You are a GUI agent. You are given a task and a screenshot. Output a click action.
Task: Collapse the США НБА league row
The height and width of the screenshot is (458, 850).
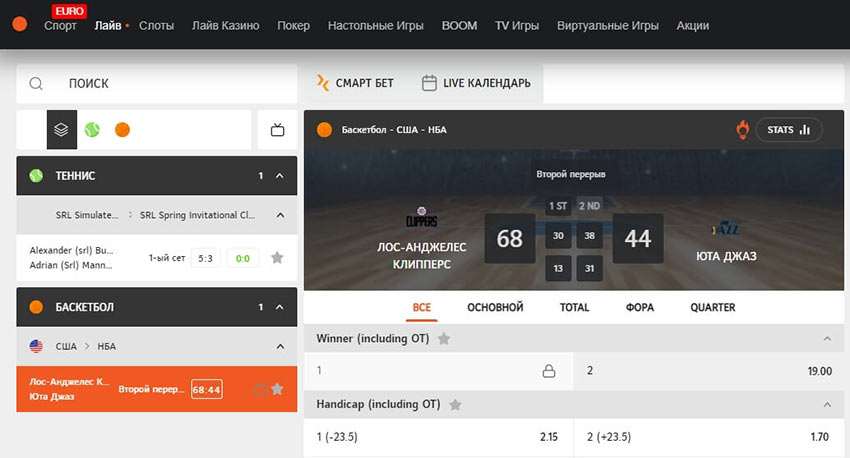click(x=280, y=346)
